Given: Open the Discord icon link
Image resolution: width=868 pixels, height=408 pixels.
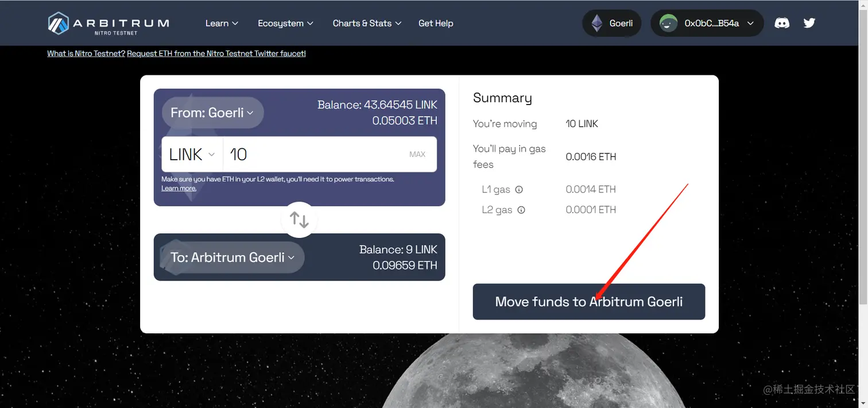Looking at the screenshot, I should click(781, 23).
